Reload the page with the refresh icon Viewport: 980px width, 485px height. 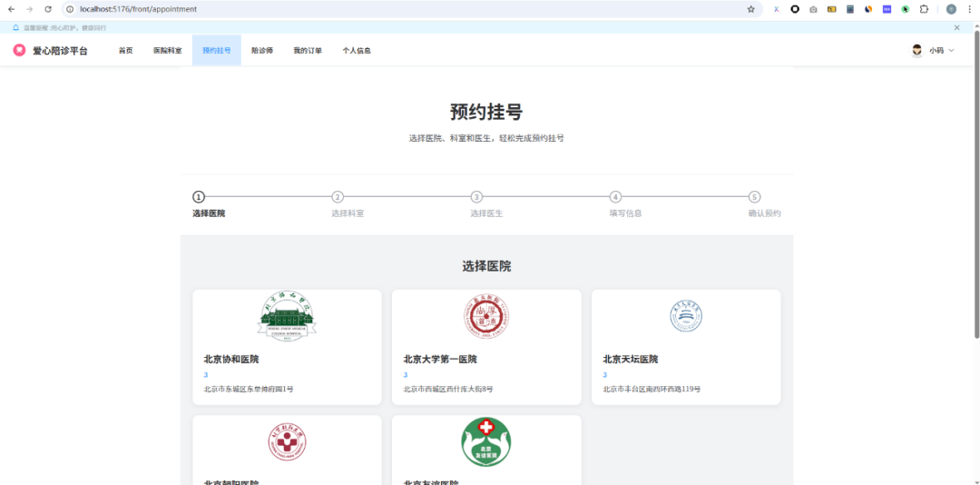coord(48,9)
